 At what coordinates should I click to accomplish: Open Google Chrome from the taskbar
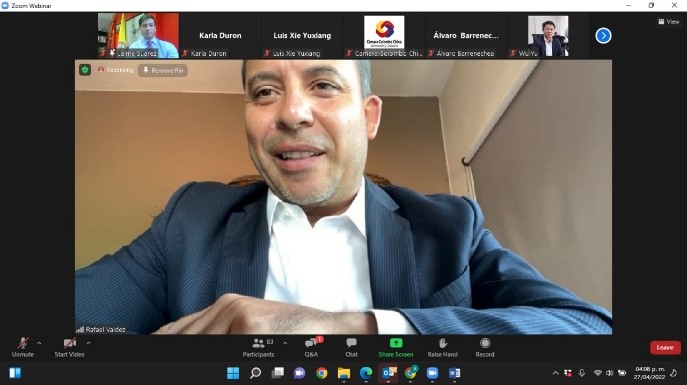(322, 373)
